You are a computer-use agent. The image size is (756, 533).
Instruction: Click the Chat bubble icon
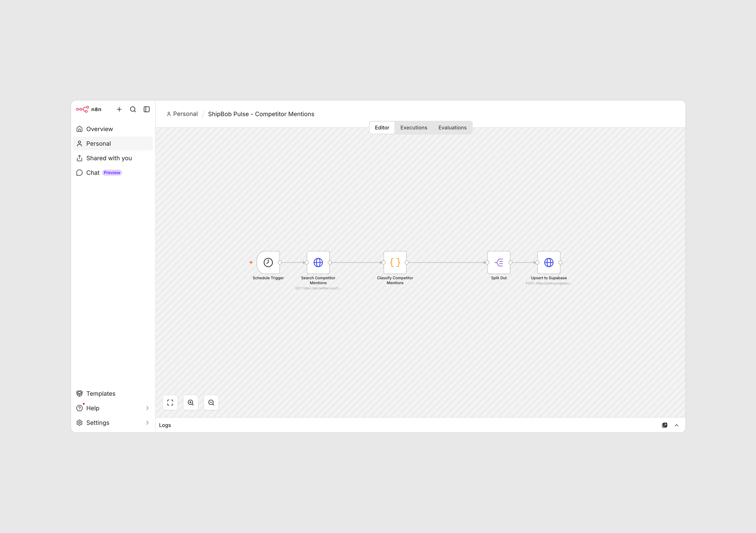(79, 173)
